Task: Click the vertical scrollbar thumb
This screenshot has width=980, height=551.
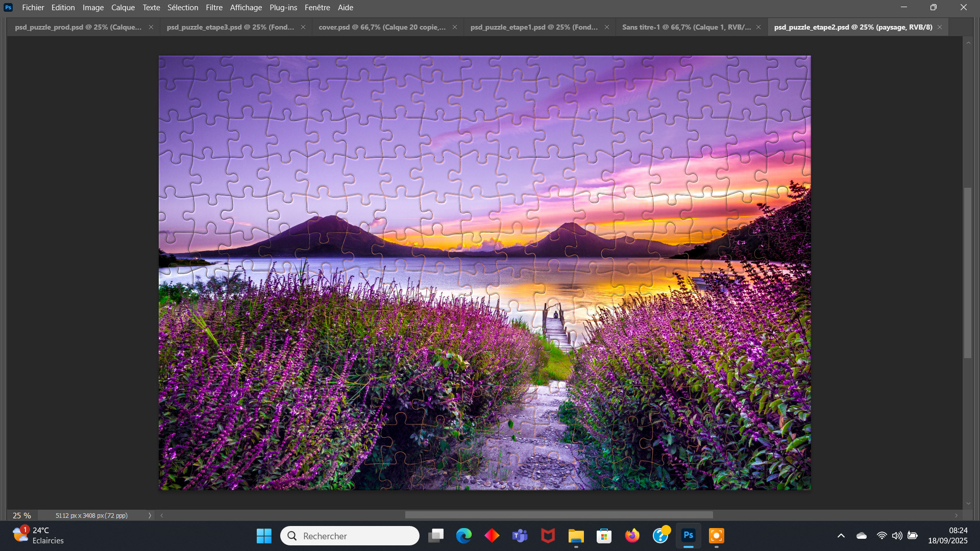Action: click(968, 273)
